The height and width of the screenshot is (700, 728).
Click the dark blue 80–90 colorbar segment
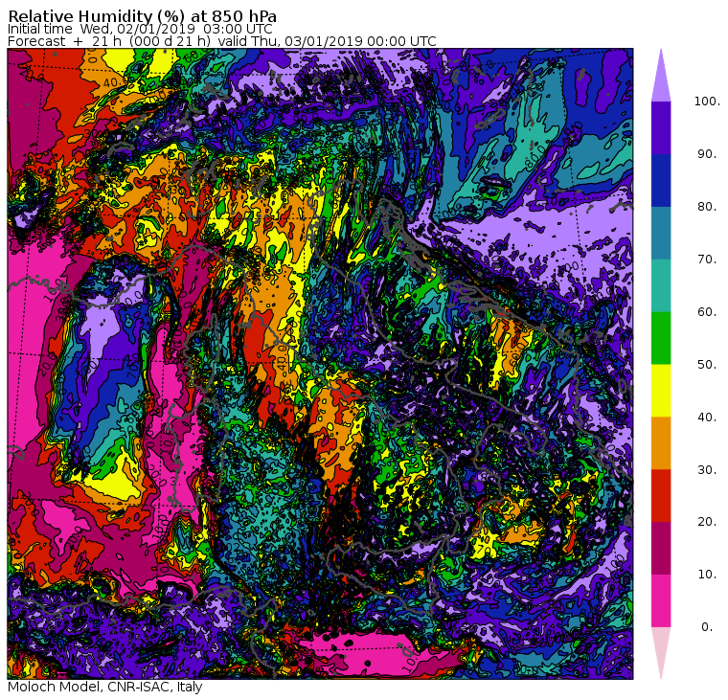click(x=661, y=180)
